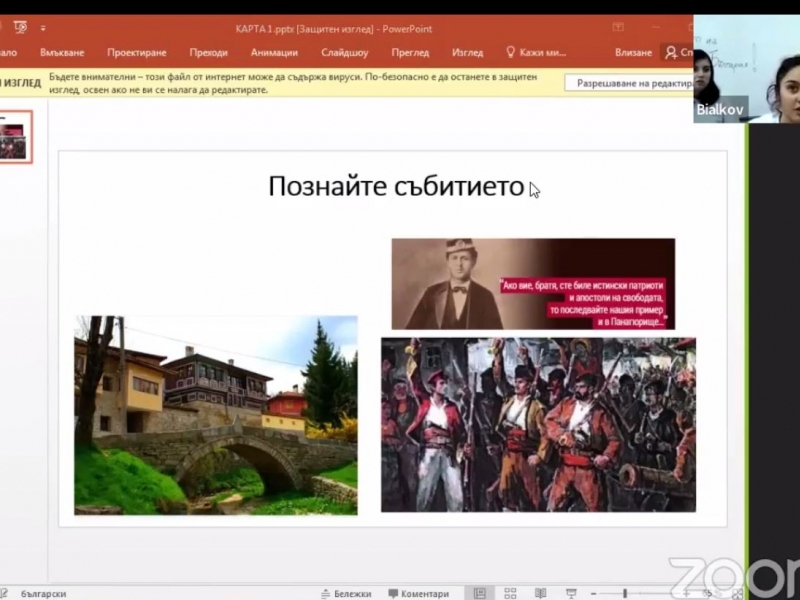800x600 pixels.
Task: Start Slide Show from status bar icon
Action: [x=571, y=593]
